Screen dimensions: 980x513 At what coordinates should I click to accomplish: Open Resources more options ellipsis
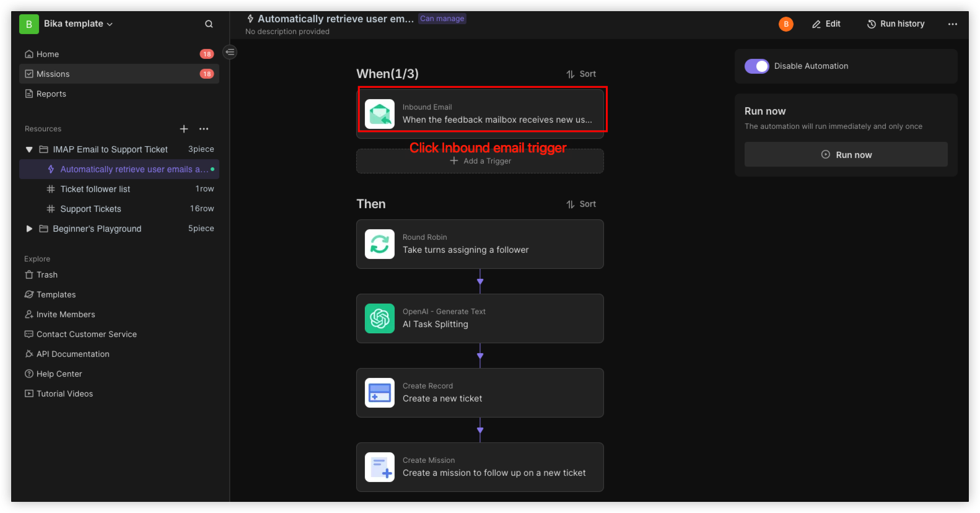[204, 129]
